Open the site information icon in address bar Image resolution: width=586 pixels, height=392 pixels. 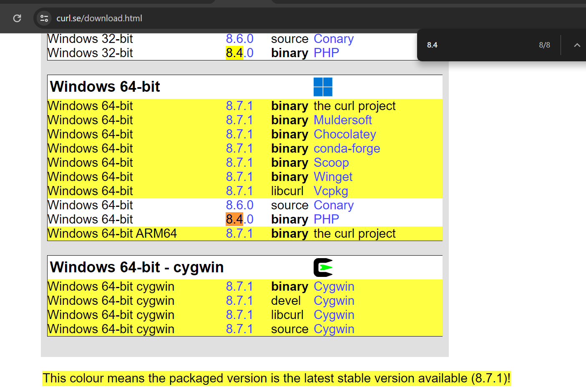pyautogui.click(x=44, y=18)
